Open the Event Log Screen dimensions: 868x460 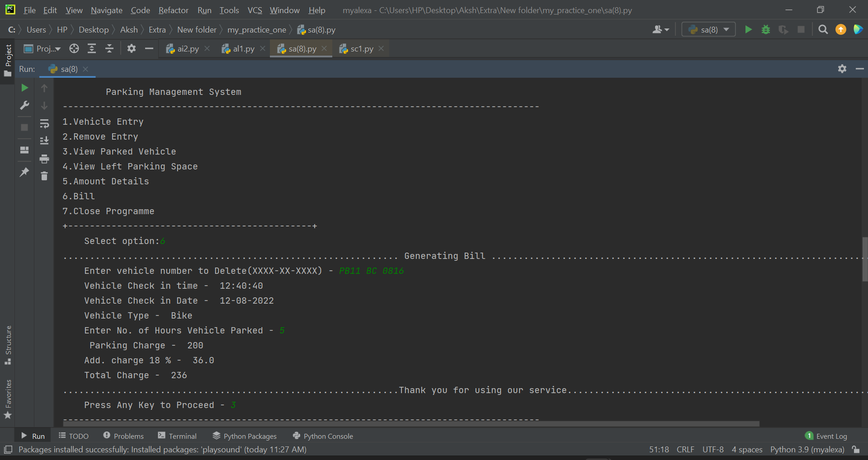point(826,436)
